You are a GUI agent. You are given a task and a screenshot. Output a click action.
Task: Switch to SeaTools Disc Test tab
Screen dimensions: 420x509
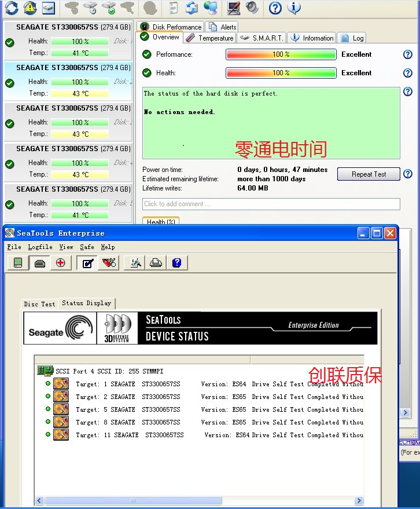39,304
